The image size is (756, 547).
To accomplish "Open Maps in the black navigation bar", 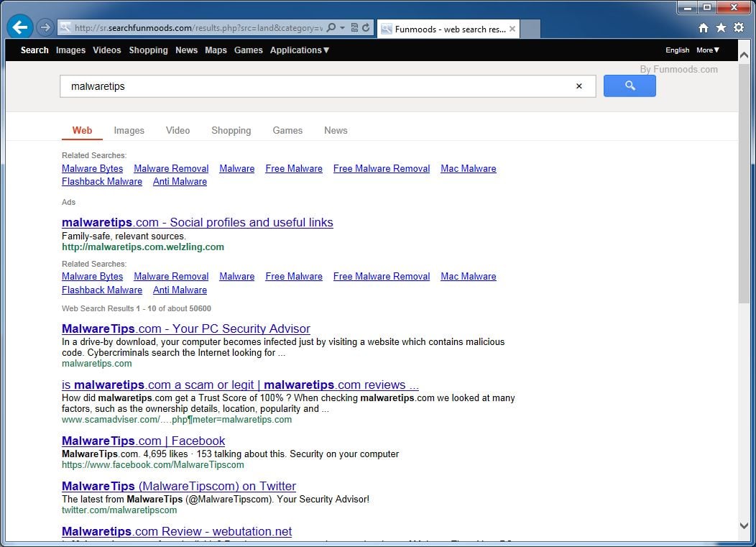I will pyautogui.click(x=216, y=50).
